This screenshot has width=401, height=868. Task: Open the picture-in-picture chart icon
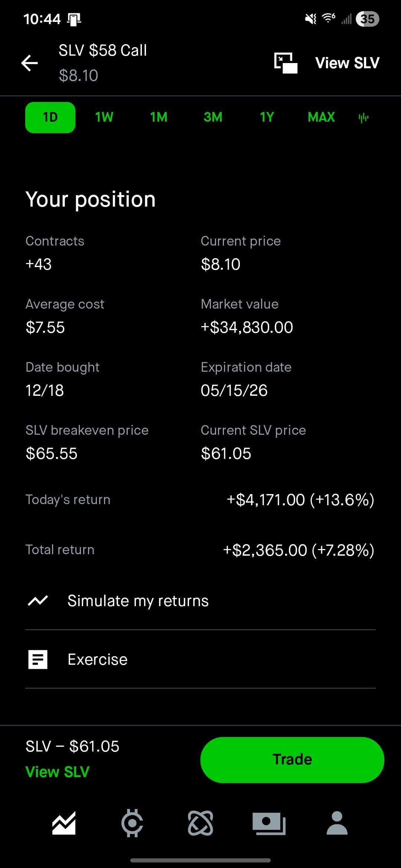(x=286, y=63)
